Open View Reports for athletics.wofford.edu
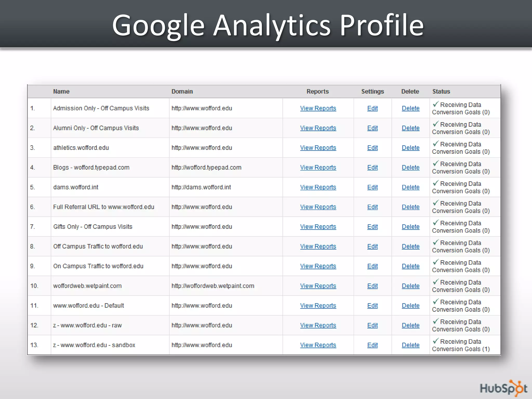Viewport: 532px width, 399px height. coord(318,148)
